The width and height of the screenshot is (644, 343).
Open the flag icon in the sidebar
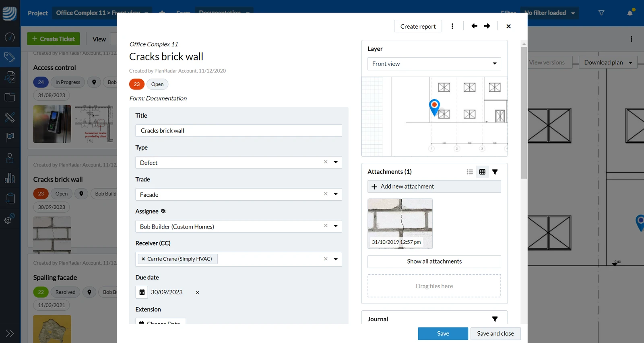[10, 137]
